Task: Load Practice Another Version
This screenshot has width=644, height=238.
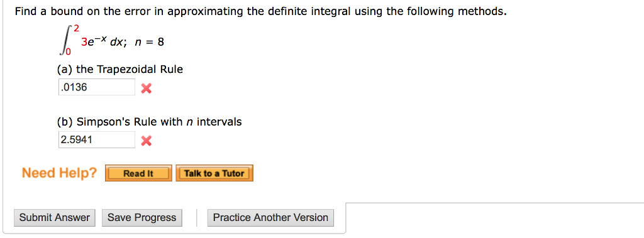Action: (x=270, y=218)
